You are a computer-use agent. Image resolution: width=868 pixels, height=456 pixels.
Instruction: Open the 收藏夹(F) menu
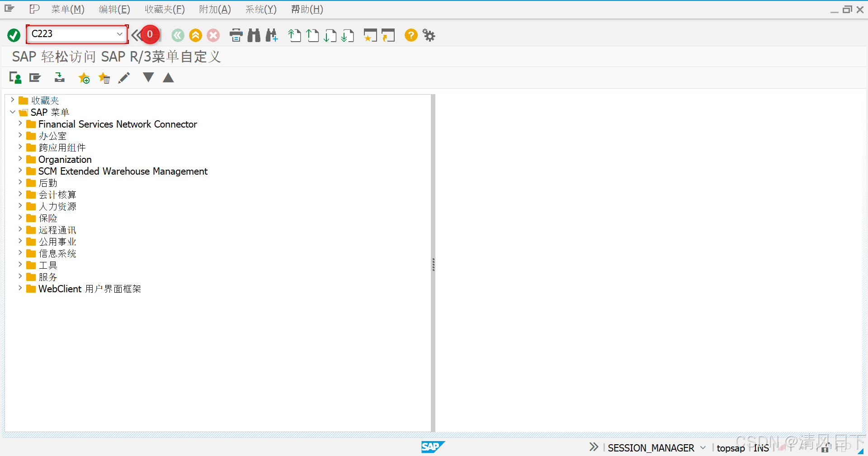coord(165,9)
